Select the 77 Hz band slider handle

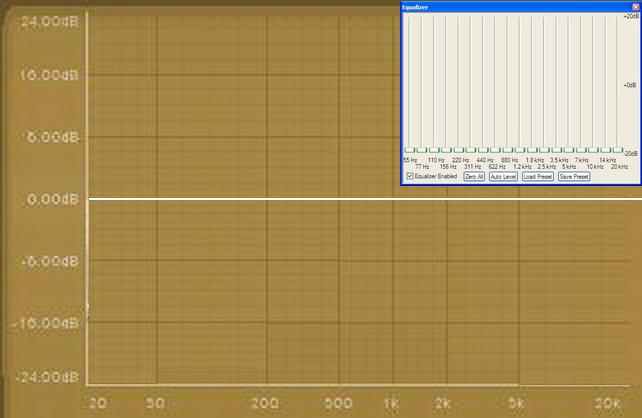point(422,150)
